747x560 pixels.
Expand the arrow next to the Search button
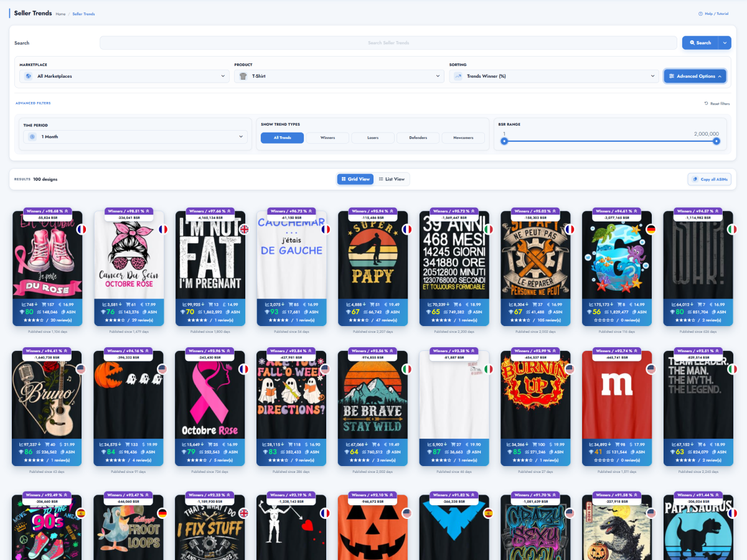pyautogui.click(x=725, y=43)
